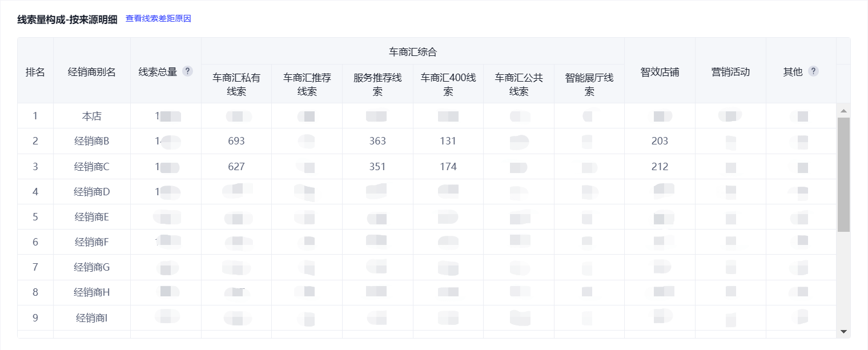Select 车商汇私有线索 column header
The height and width of the screenshot is (350, 868).
pos(236,84)
